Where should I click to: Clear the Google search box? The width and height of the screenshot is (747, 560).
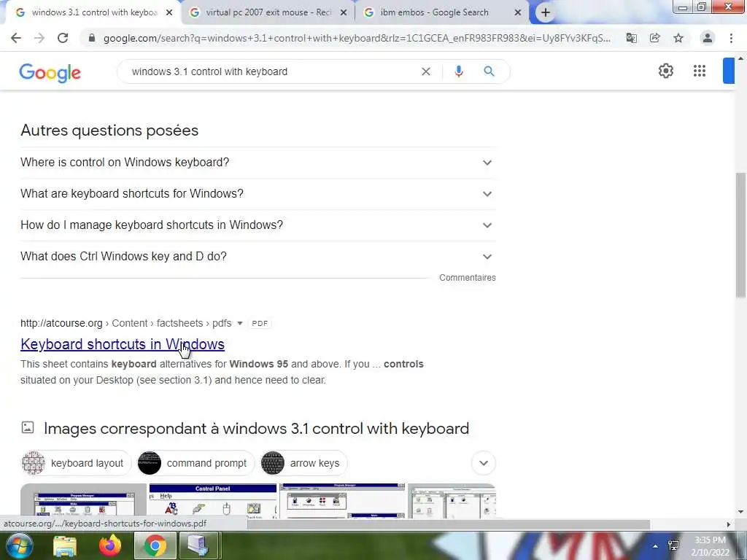[x=426, y=71]
